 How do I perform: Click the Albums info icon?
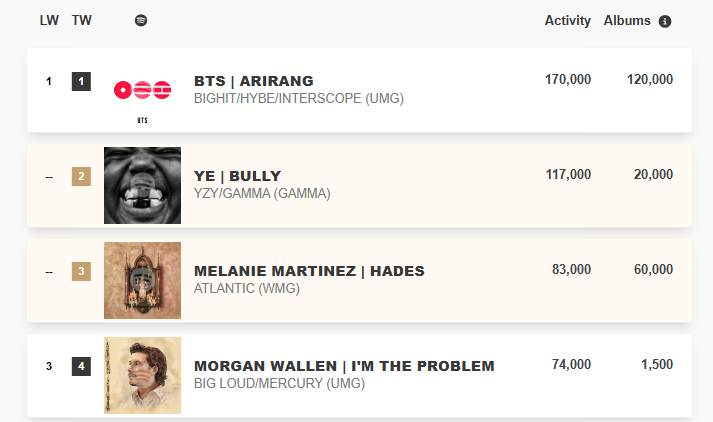(665, 21)
